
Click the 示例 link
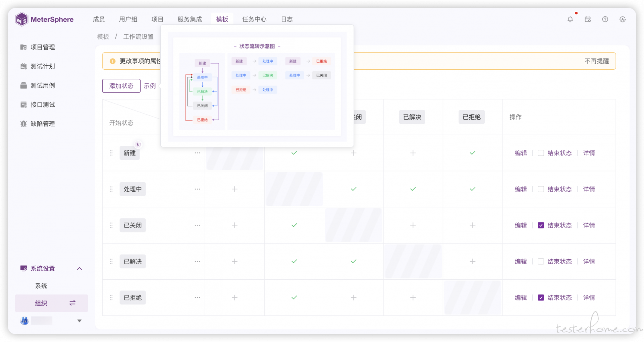150,86
